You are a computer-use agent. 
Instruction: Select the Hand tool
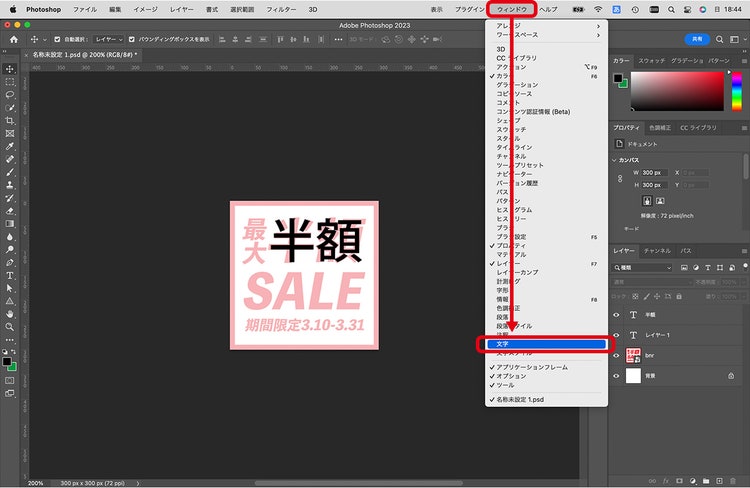[10, 314]
